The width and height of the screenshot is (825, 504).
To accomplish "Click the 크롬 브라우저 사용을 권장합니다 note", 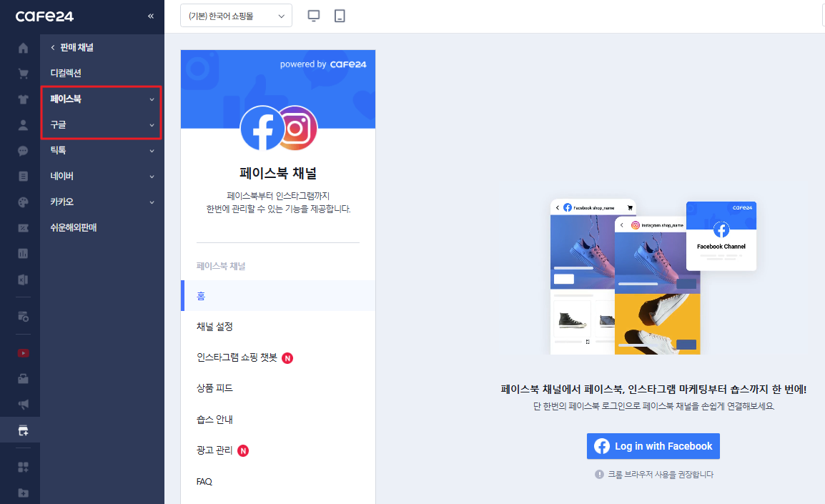I will 661,475.
